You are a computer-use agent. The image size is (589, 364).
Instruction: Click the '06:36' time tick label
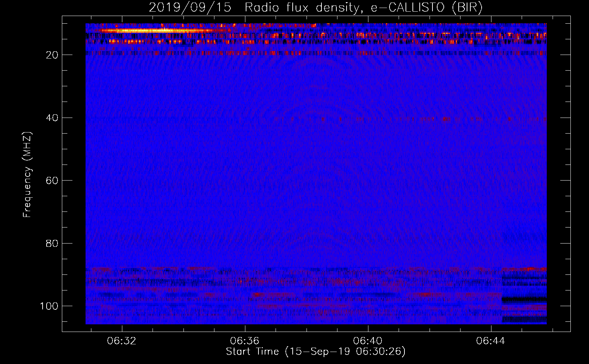tap(245, 341)
